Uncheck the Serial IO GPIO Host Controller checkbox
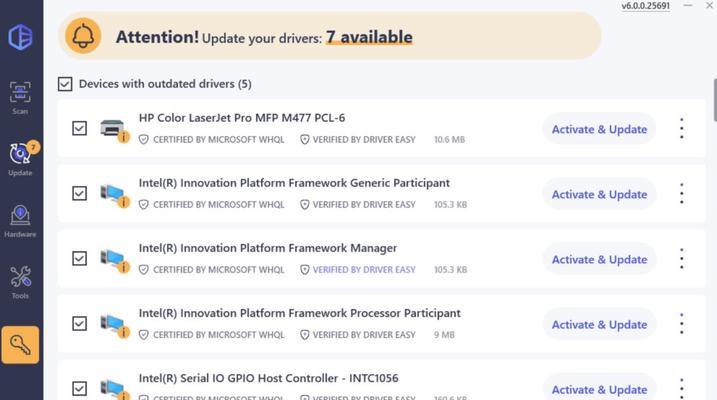Viewport: 717px width, 400px height. (x=80, y=389)
